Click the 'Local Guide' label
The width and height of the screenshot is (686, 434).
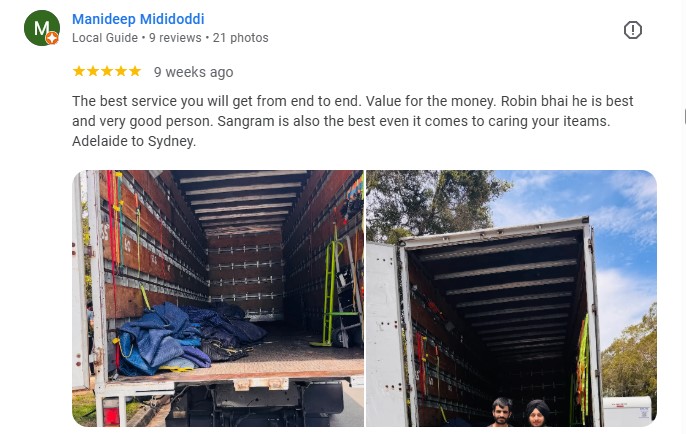tap(105, 38)
